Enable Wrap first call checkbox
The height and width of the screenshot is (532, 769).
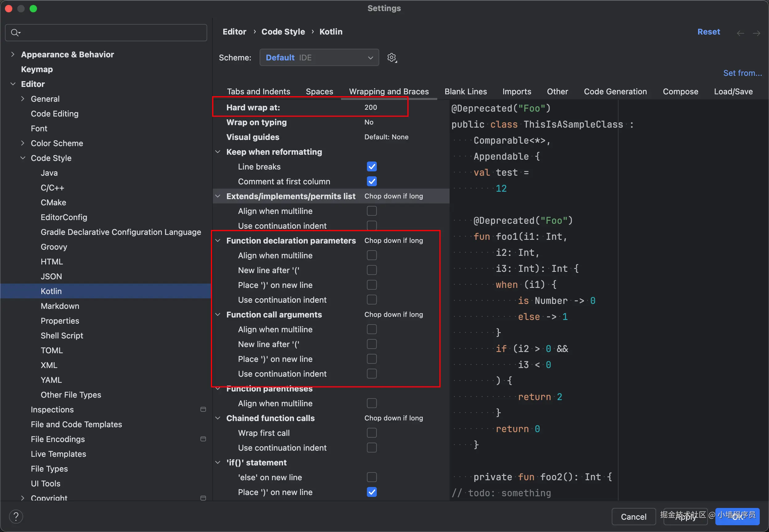372,433
